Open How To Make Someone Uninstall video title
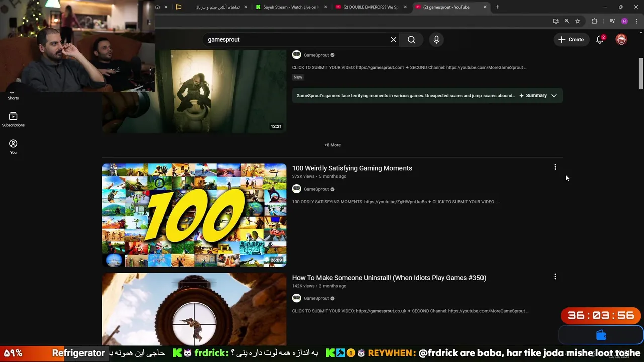 click(x=389, y=278)
